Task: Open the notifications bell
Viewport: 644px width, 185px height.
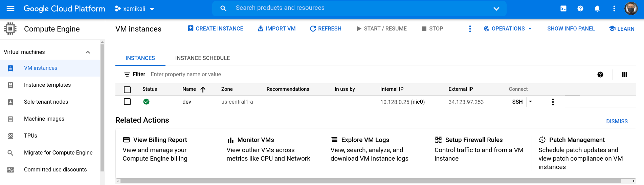Action: click(597, 9)
